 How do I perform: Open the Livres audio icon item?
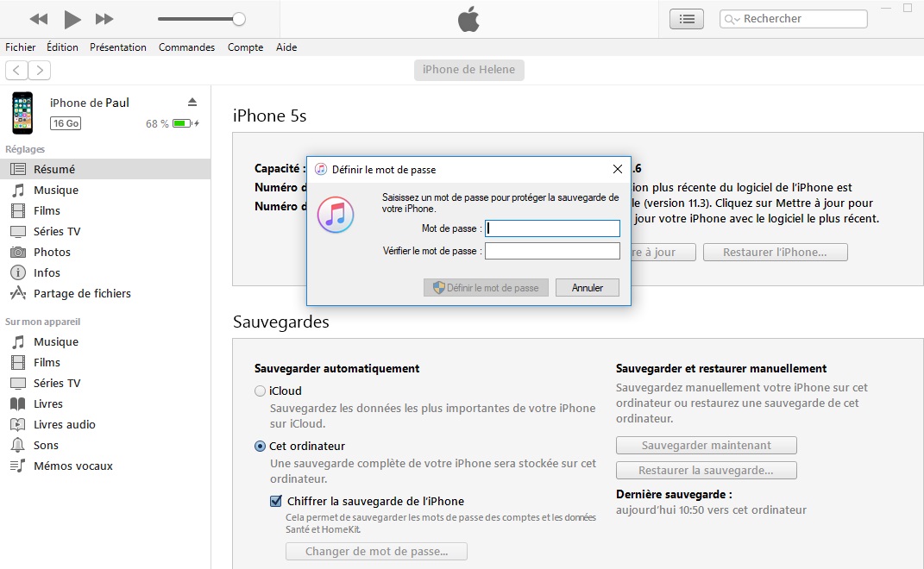[18, 425]
